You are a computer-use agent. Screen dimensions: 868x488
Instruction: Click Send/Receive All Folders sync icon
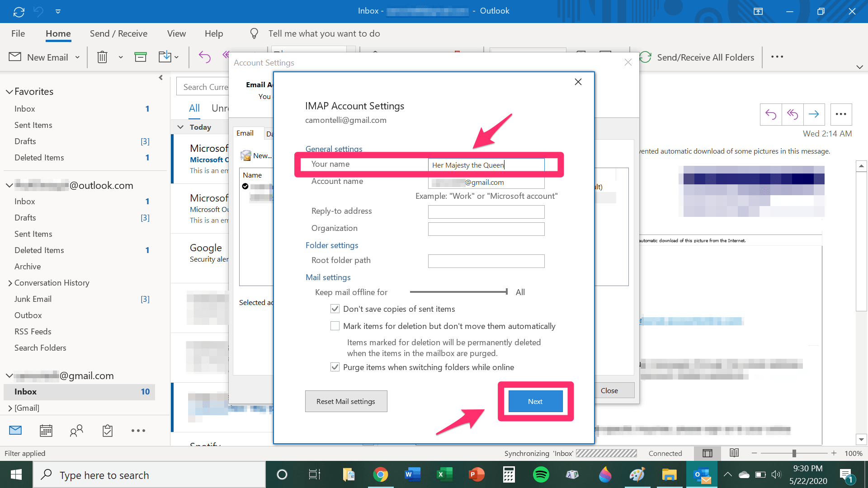pos(646,57)
